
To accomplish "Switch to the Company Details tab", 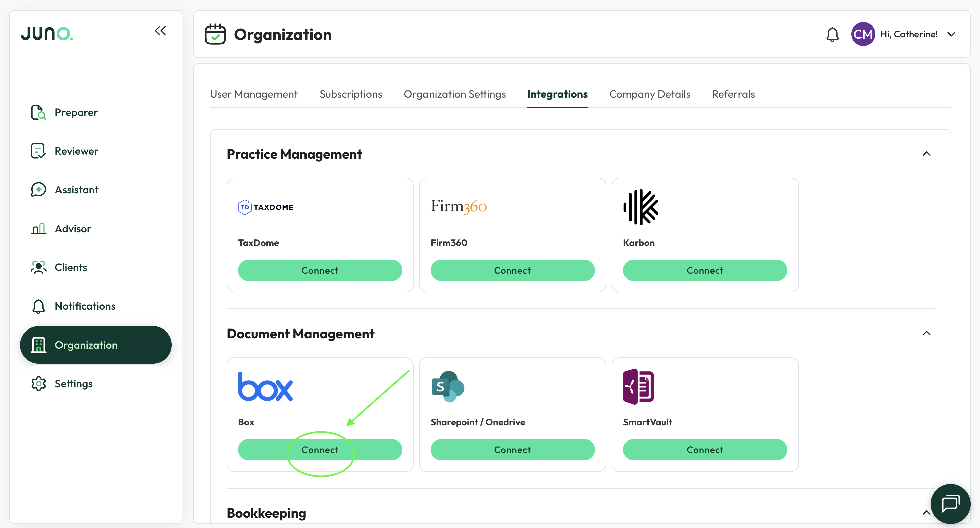I will click(x=649, y=94).
